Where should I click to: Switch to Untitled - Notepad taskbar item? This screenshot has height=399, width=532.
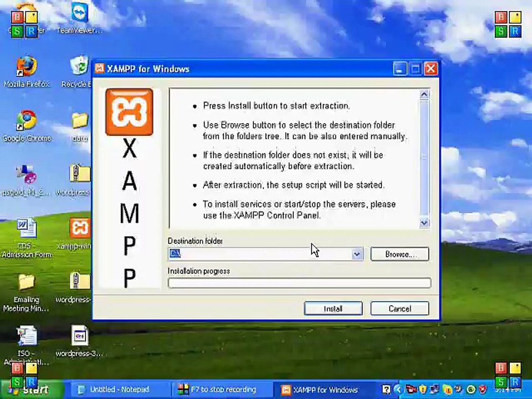[x=120, y=389]
